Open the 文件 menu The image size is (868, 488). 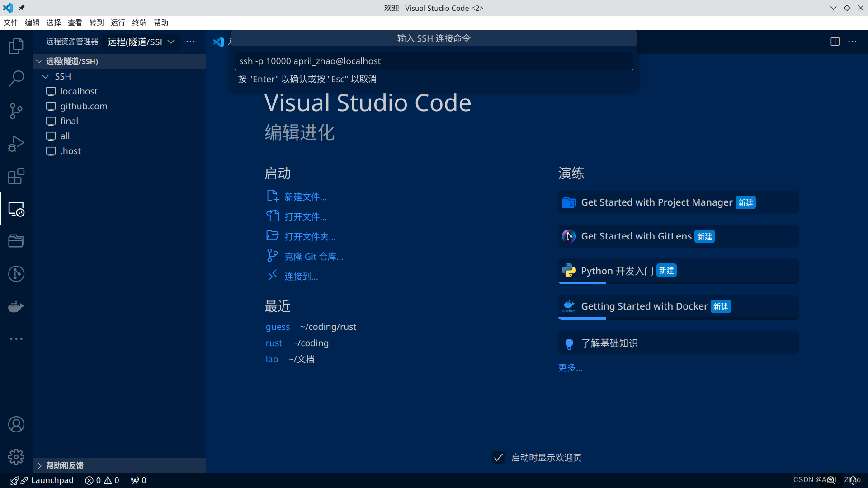point(11,23)
